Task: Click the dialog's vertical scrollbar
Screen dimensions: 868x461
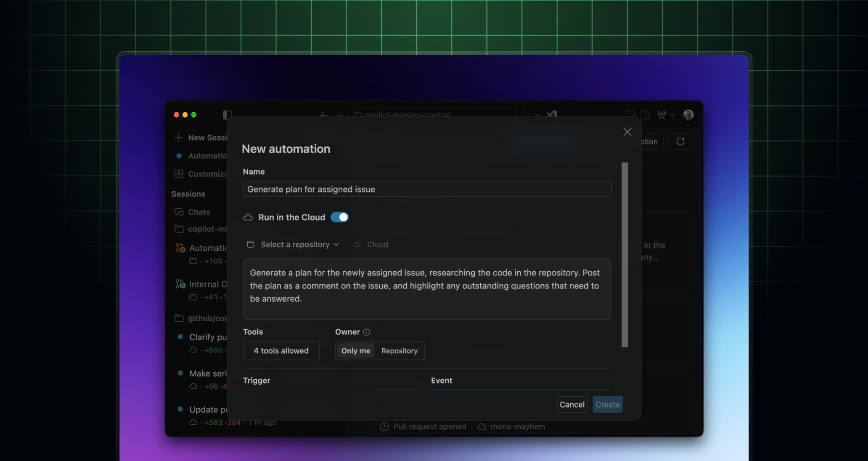Action: [x=625, y=254]
